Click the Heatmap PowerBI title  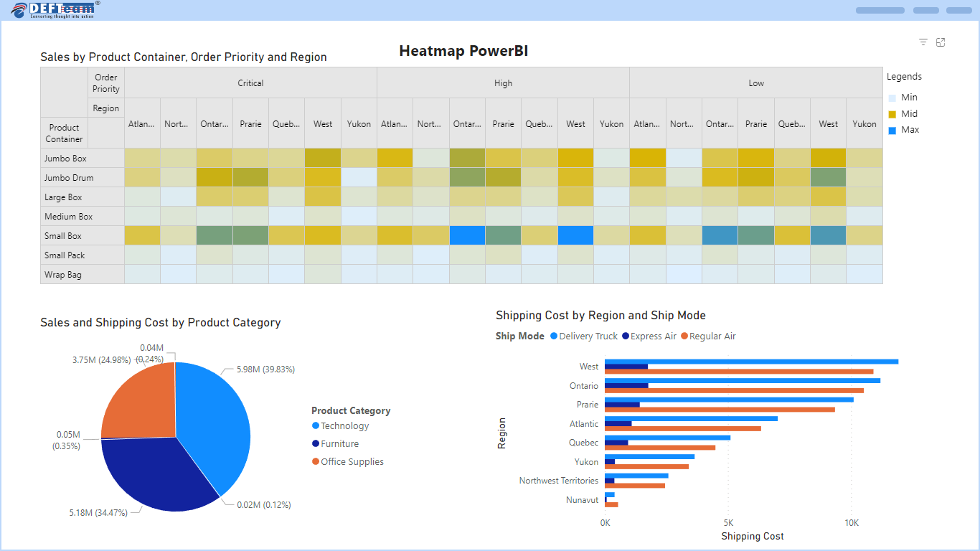463,51
